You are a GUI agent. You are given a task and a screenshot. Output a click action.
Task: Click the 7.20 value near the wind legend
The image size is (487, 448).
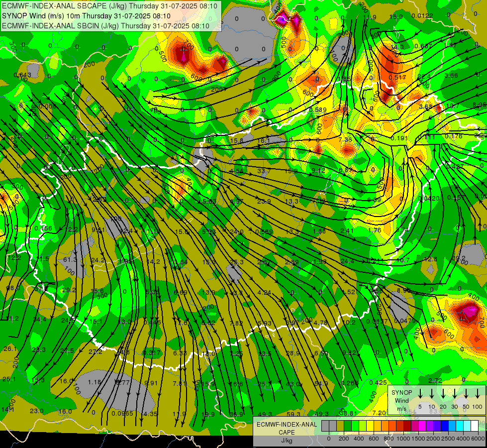point(379,413)
